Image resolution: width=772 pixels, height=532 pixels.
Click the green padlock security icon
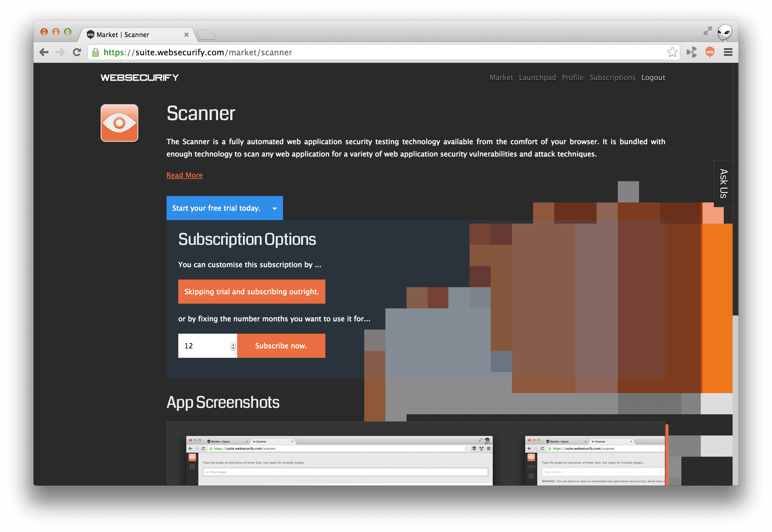[x=96, y=52]
